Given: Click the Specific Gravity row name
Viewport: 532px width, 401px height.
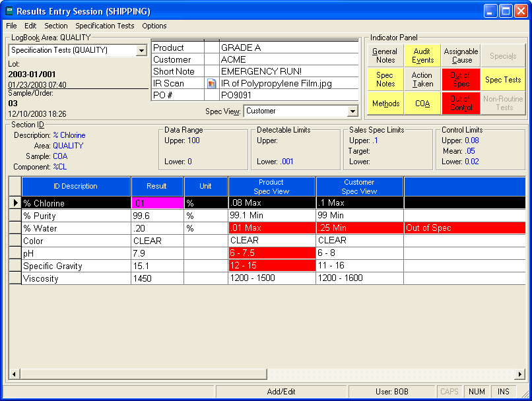Looking at the screenshot, I should pyautogui.click(x=77, y=266).
